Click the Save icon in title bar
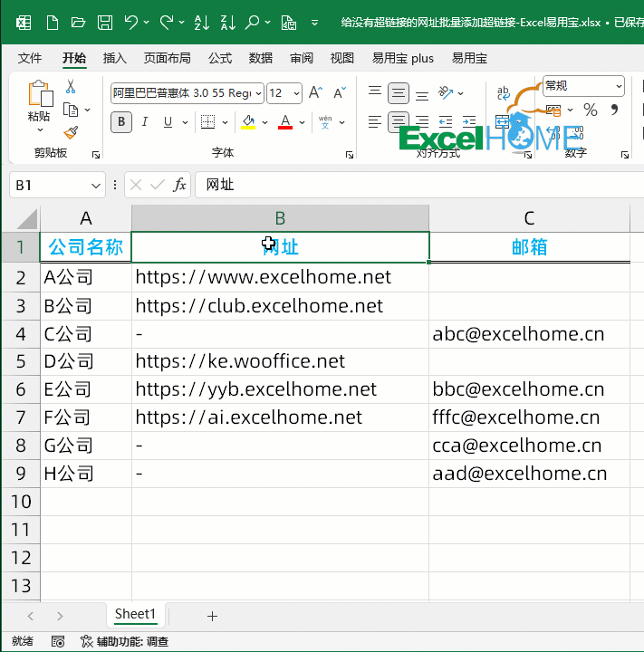Image resolution: width=644 pixels, height=652 pixels. (105, 23)
